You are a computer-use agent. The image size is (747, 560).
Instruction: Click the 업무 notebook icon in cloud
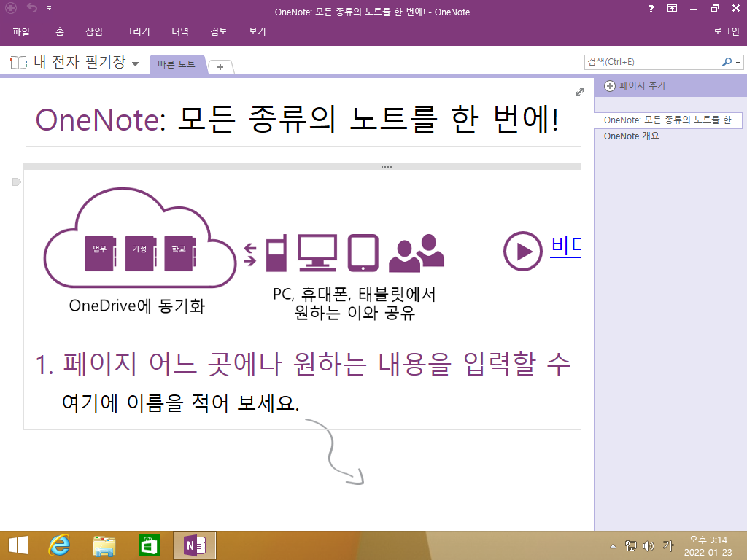(101, 253)
